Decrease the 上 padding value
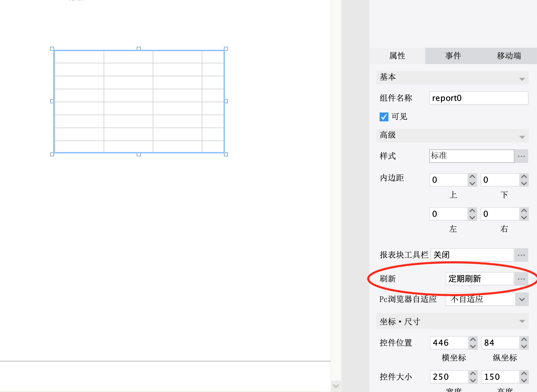The height and width of the screenshot is (392, 537). pyautogui.click(x=472, y=183)
